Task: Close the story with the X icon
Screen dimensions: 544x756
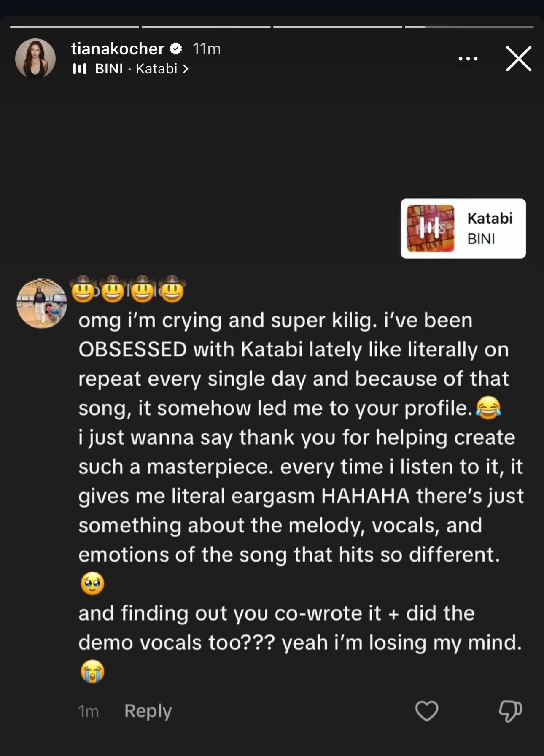Action: [x=518, y=59]
